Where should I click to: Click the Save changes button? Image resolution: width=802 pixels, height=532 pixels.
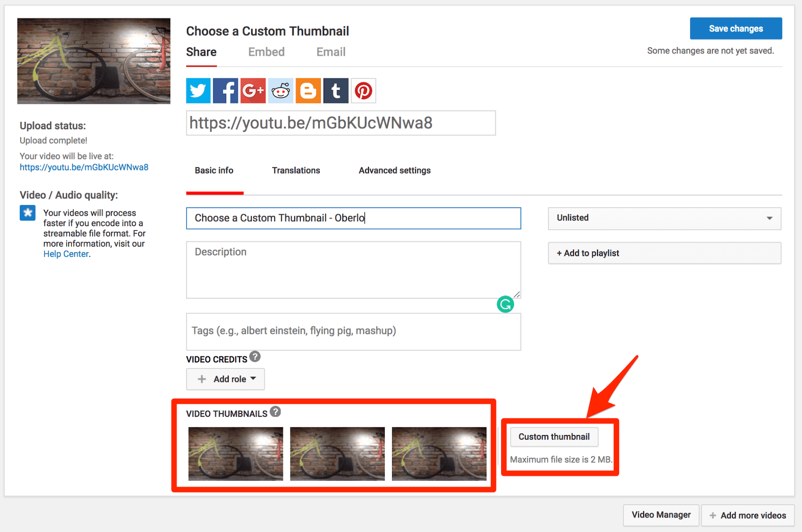(x=736, y=28)
